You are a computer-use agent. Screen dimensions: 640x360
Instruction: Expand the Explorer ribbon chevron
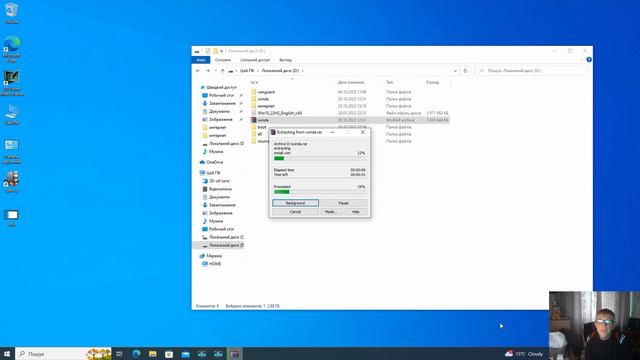[x=582, y=60]
